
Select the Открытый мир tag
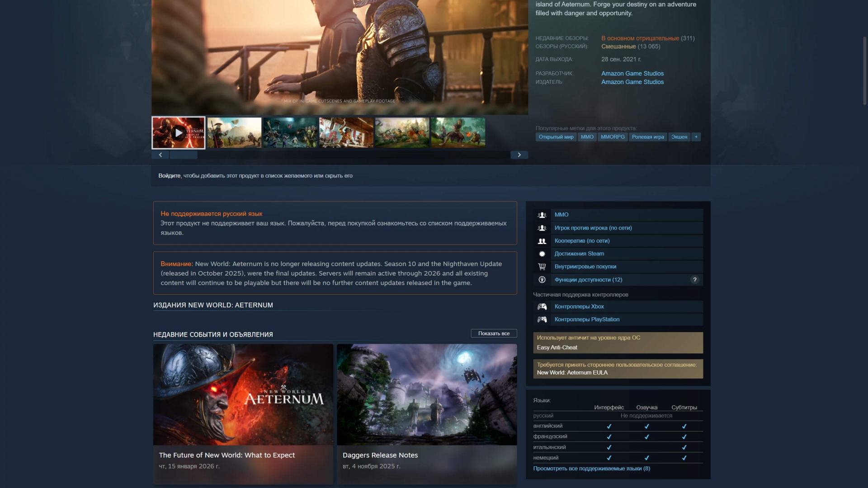click(x=556, y=137)
